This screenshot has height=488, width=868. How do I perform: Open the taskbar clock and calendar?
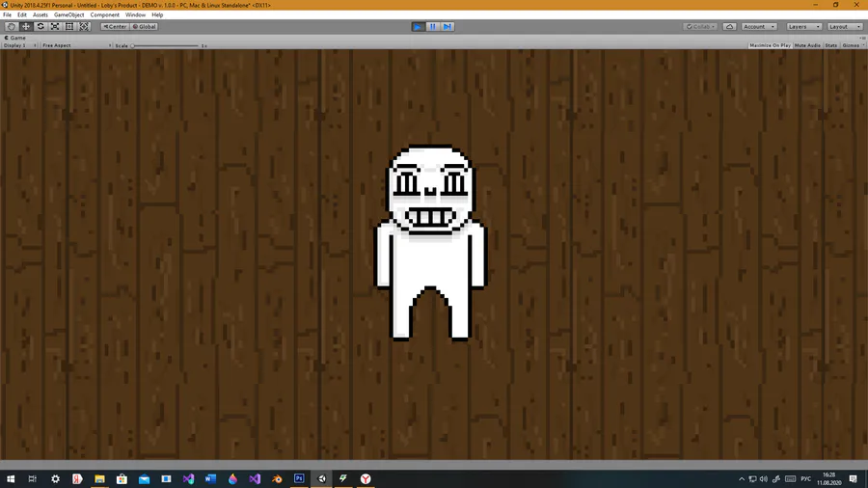828,478
